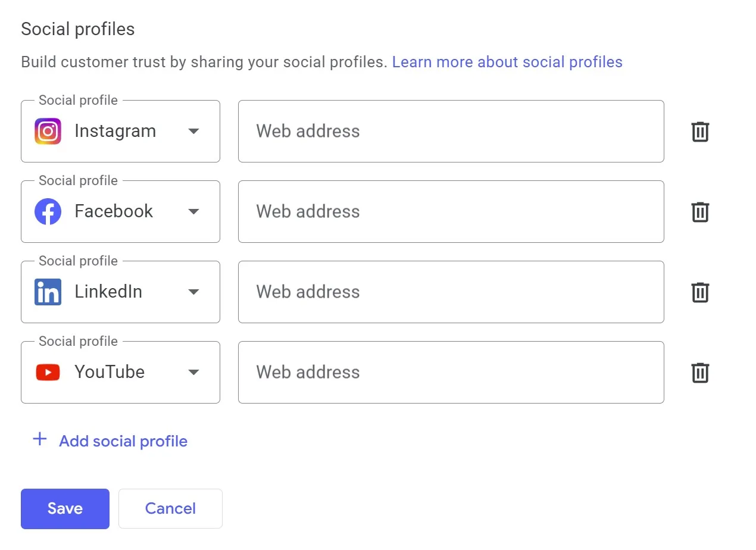Image resolution: width=756 pixels, height=550 pixels.
Task: Click the plus icon beside Add social profile
Action: click(x=39, y=439)
